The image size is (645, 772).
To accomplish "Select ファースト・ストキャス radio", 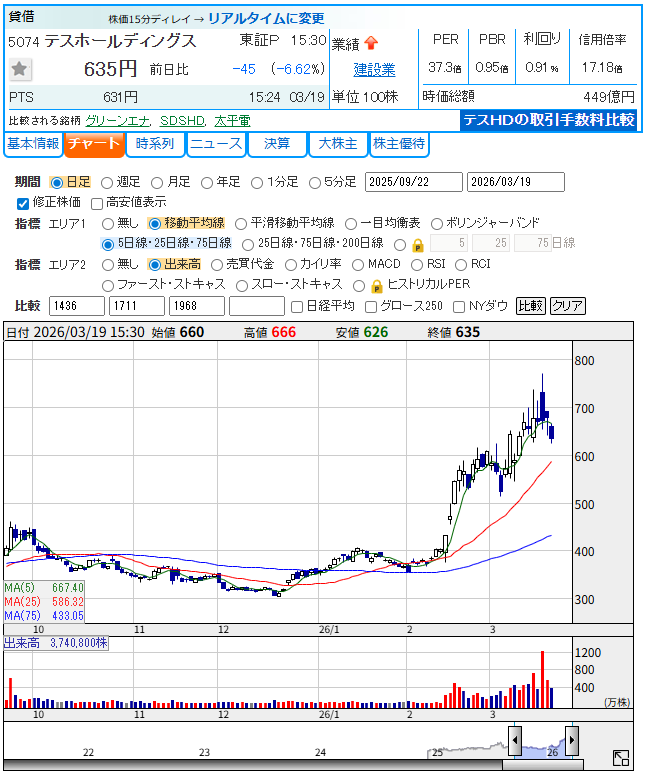I will point(108,286).
